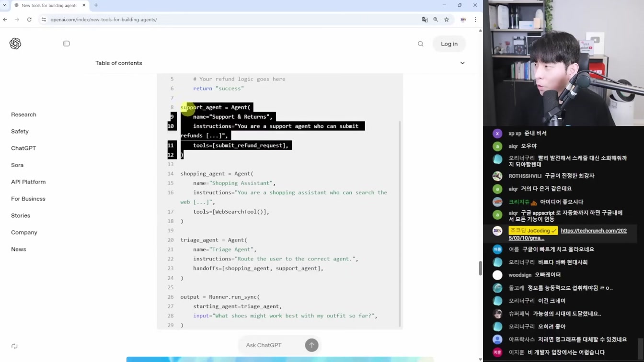Bookmark this page with the star icon
This screenshot has height=362, width=644.
pos(447,20)
